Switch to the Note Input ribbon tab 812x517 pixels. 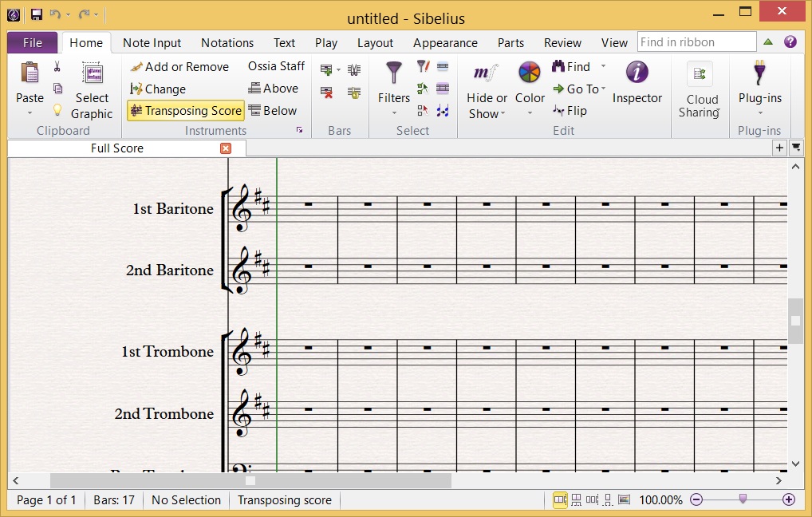click(x=152, y=42)
